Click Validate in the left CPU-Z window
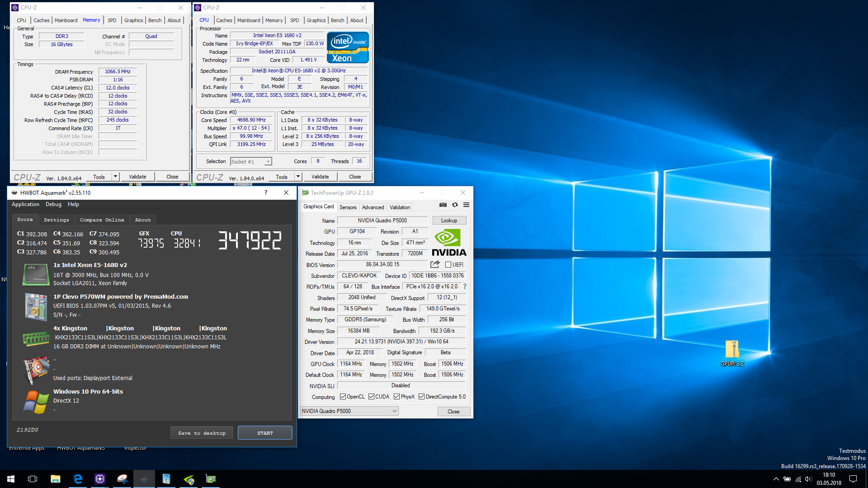This screenshot has width=868, height=488. point(137,177)
